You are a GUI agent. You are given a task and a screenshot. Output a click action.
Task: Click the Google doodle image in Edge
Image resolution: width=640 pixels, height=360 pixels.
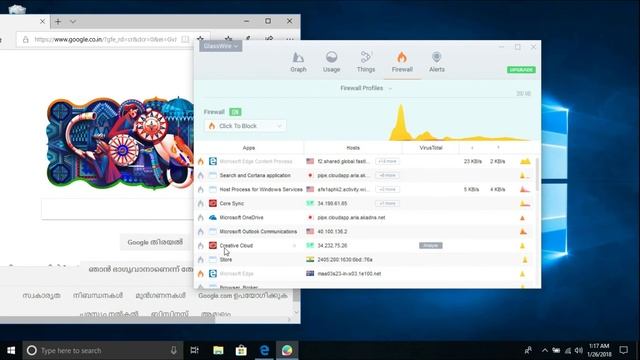120,143
